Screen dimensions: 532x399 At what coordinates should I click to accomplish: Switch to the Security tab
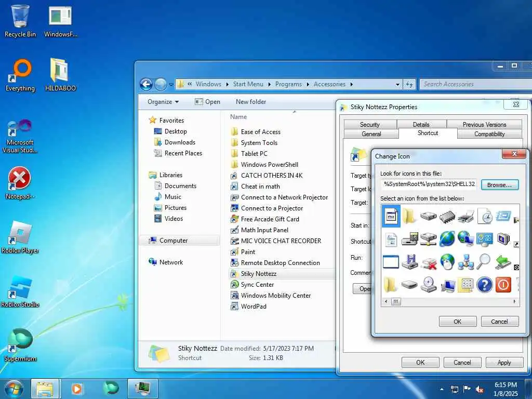click(370, 125)
